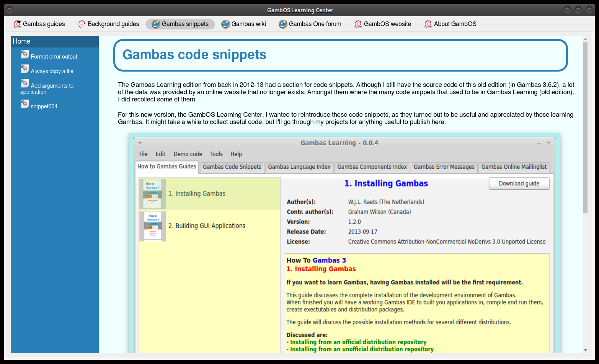
Task: Click the Gambas Learning screenshot image
Action: point(344,245)
